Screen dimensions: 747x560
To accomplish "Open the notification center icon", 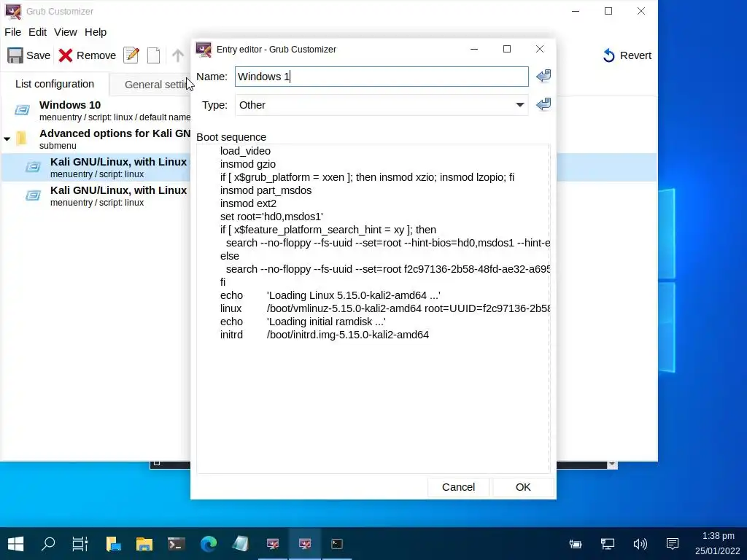I will 672,544.
